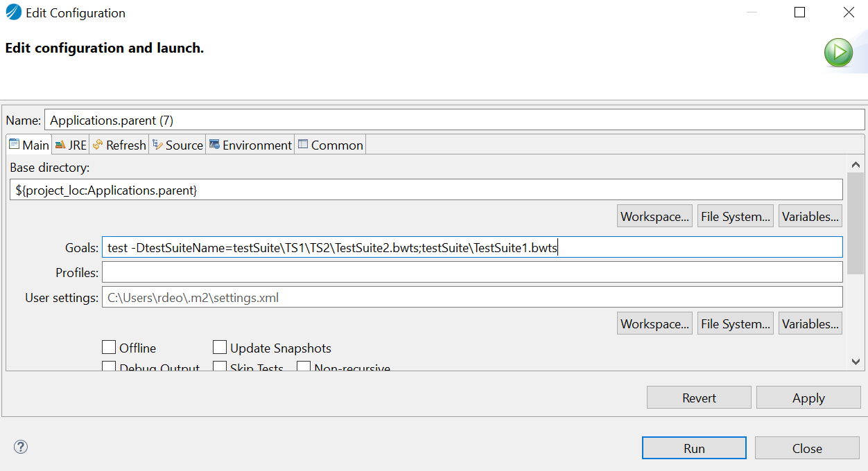
Task: Toggle Update Snapshots checkbox
Action: [x=220, y=347]
